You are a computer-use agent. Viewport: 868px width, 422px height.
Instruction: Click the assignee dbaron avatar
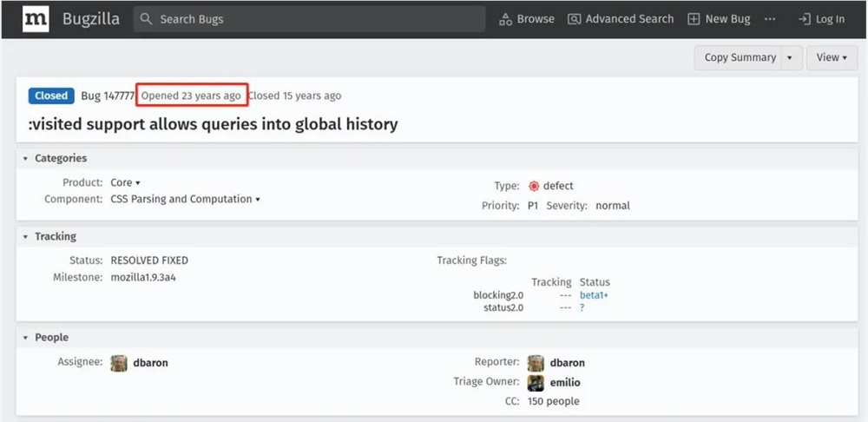pos(119,363)
